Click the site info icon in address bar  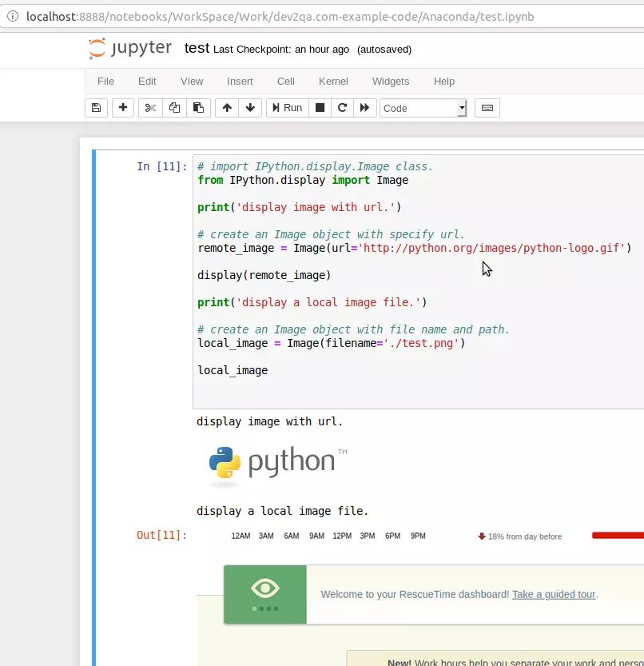pos(13,16)
